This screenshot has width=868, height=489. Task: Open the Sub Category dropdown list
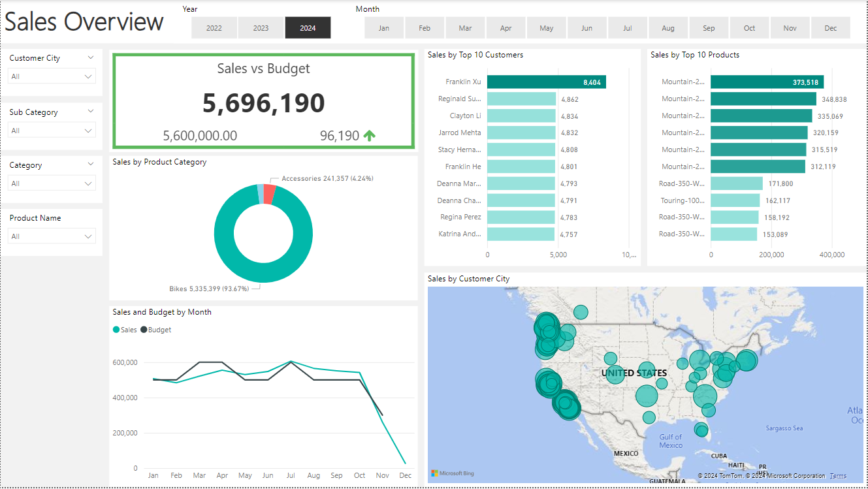(x=52, y=131)
